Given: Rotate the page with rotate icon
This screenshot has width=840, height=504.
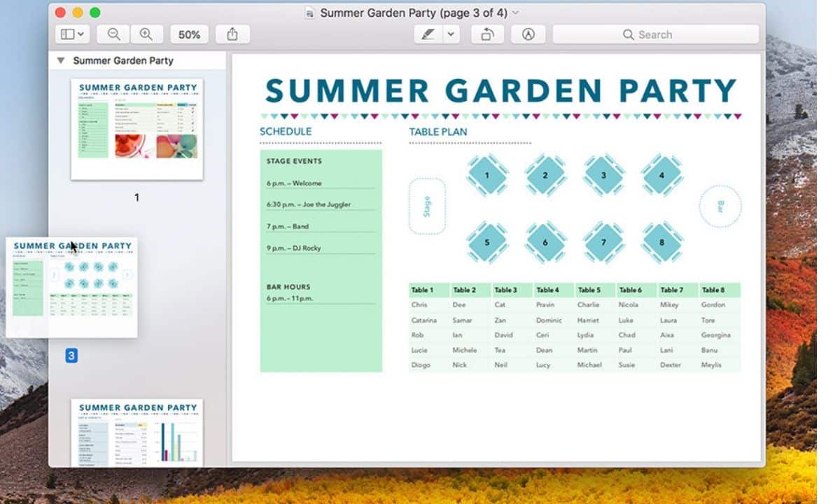Looking at the screenshot, I should coord(487,34).
